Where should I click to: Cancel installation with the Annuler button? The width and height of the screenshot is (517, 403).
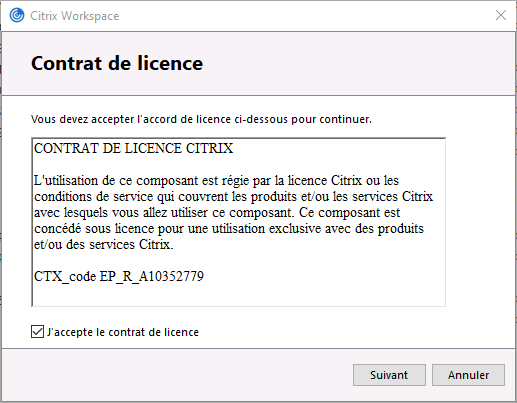click(x=468, y=375)
